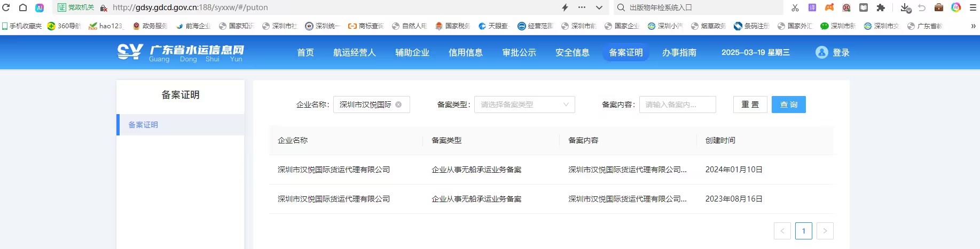Open the puzzle-piece extensions manager
980x249 pixels.
tap(881, 7)
